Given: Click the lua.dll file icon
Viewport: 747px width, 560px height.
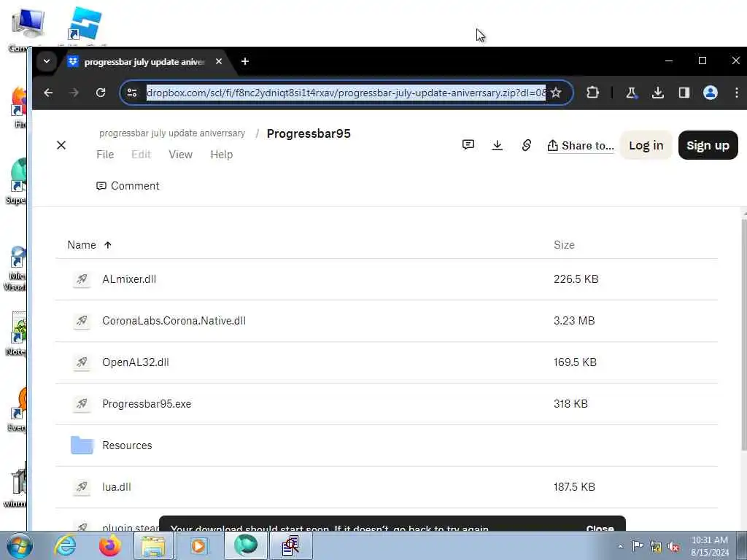Looking at the screenshot, I should pyautogui.click(x=82, y=487).
